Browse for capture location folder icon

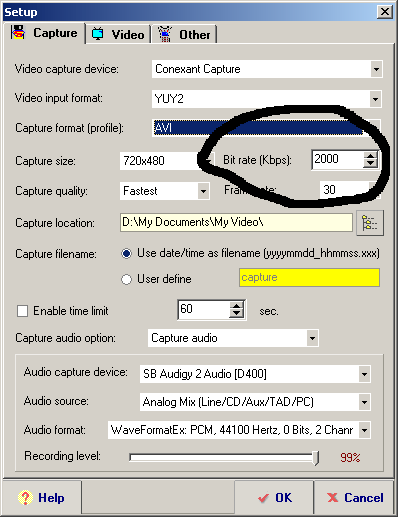370,223
